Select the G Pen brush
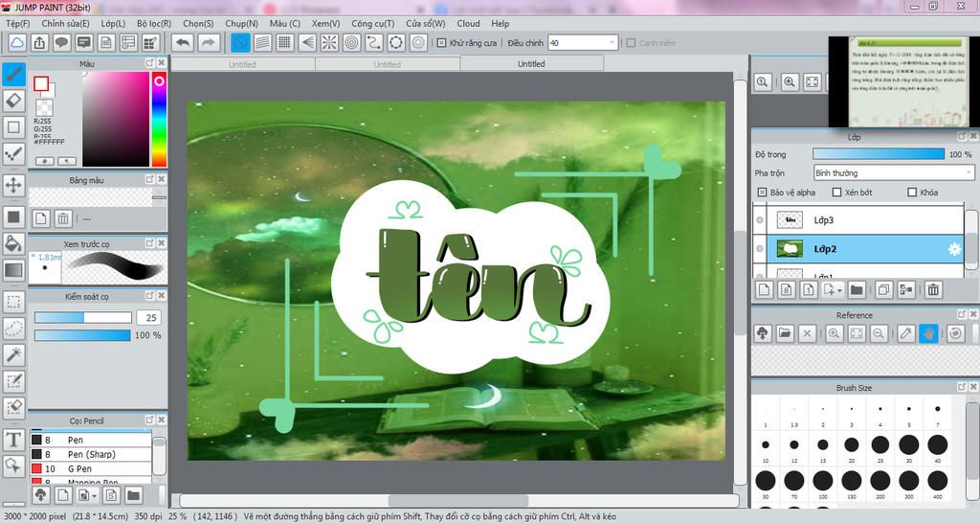The width and height of the screenshot is (980, 523). (x=91, y=468)
